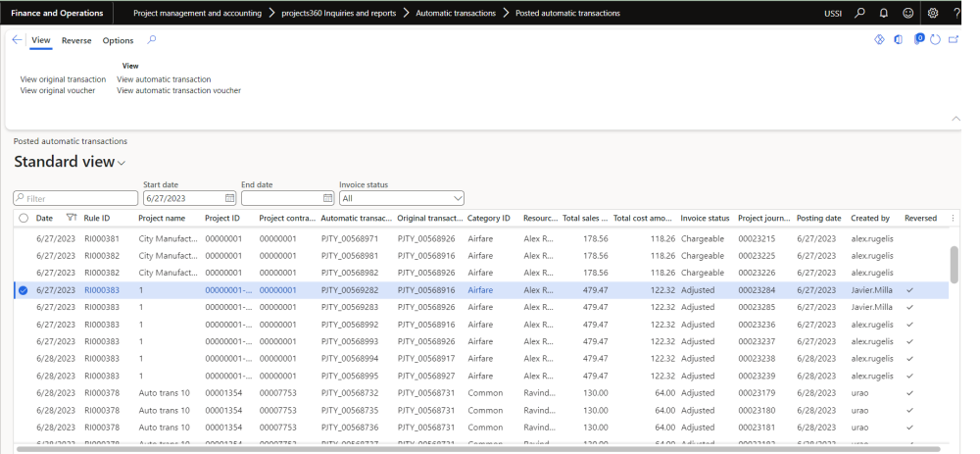Open the Start date calendar picker
The height and width of the screenshot is (454, 980).
click(230, 198)
